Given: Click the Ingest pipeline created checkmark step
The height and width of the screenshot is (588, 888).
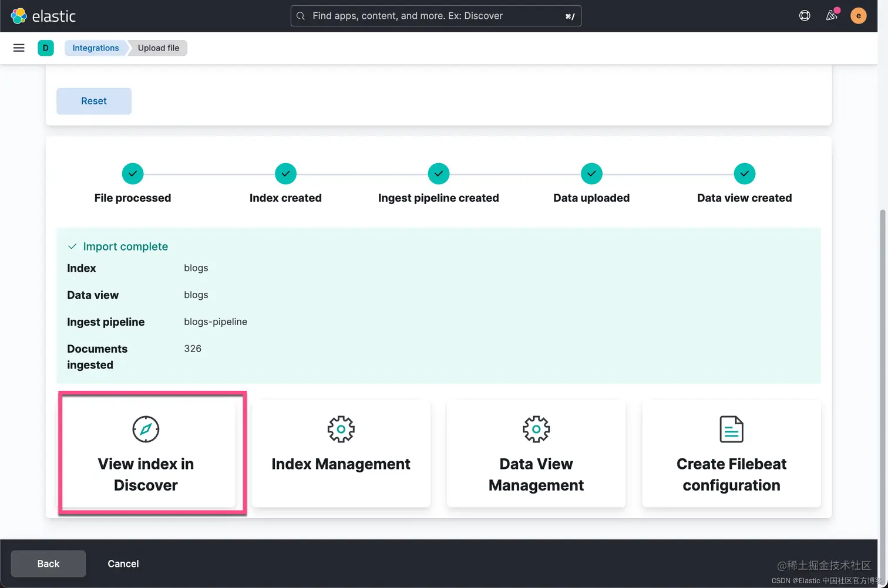Looking at the screenshot, I should coord(439,174).
